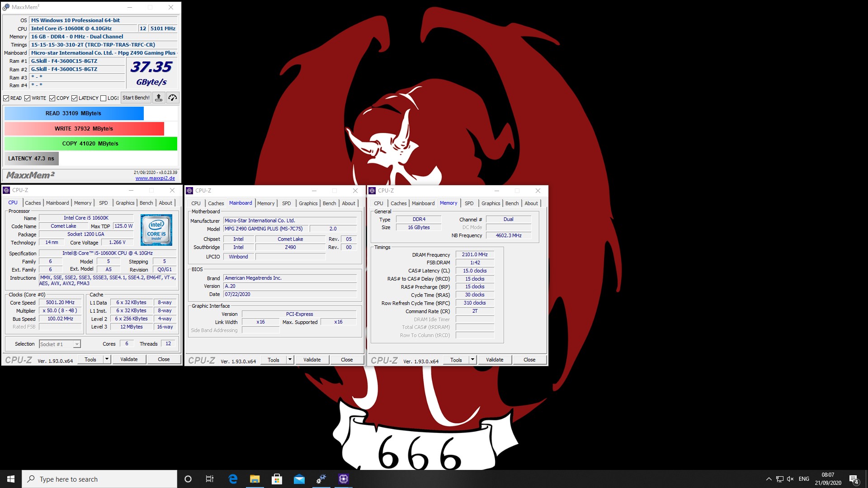Click the Windows taskbar search box
This screenshot has width=868, height=488.
click(x=99, y=479)
